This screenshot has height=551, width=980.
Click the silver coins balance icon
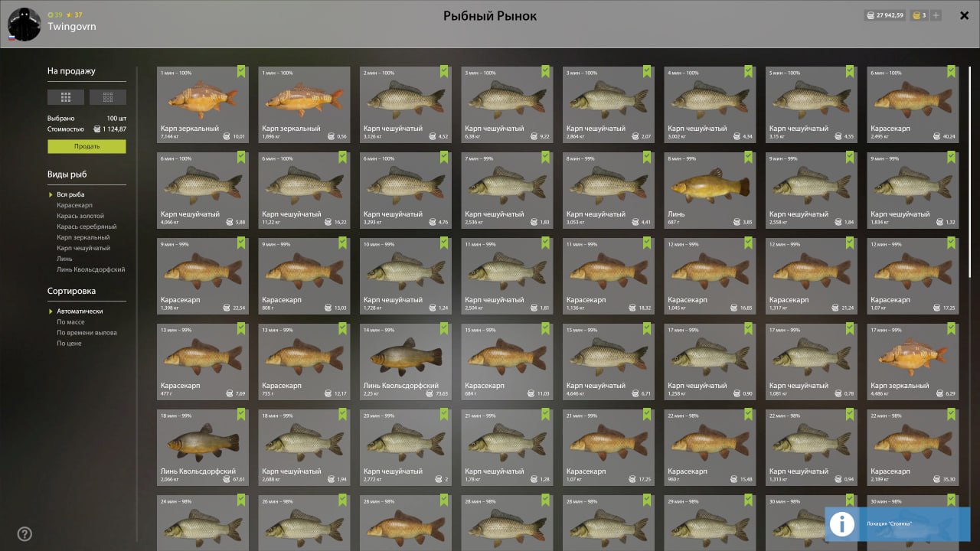[x=871, y=15]
